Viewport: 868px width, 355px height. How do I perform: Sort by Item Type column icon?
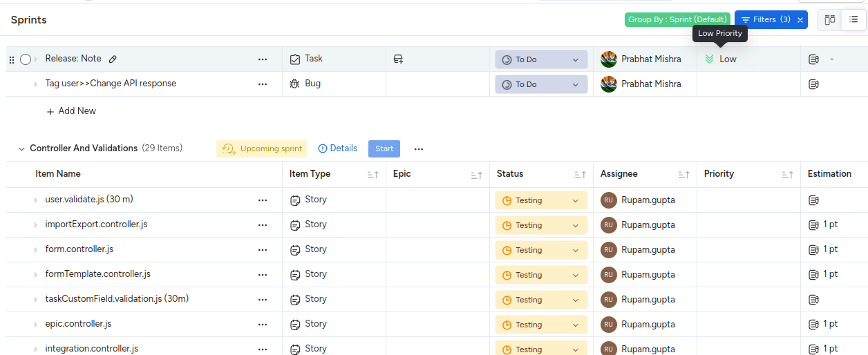pyautogui.click(x=372, y=175)
